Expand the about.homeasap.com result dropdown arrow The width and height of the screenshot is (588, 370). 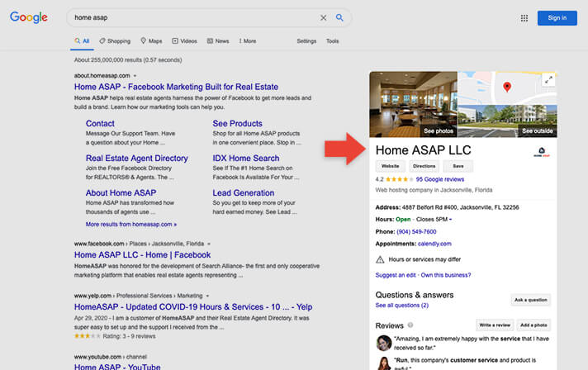coord(135,76)
